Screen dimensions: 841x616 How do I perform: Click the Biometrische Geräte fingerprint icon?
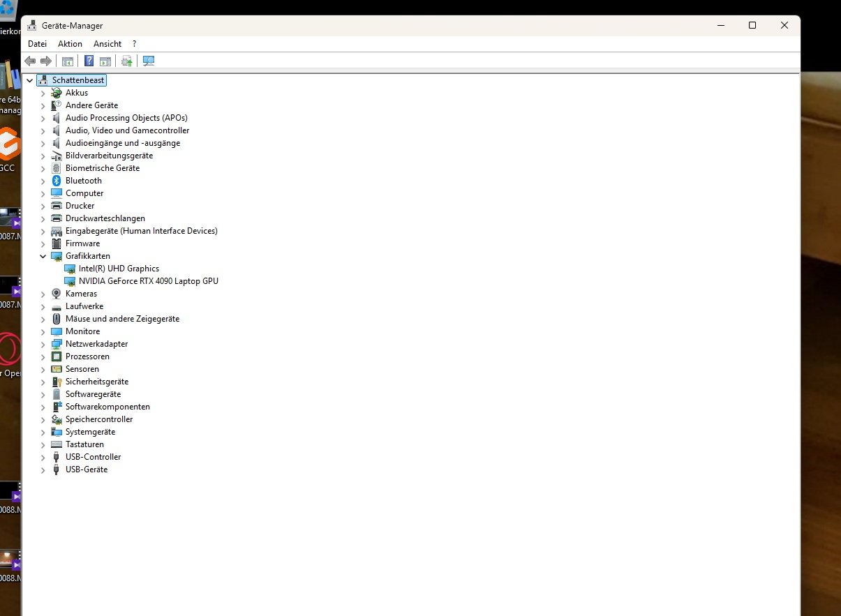57,168
